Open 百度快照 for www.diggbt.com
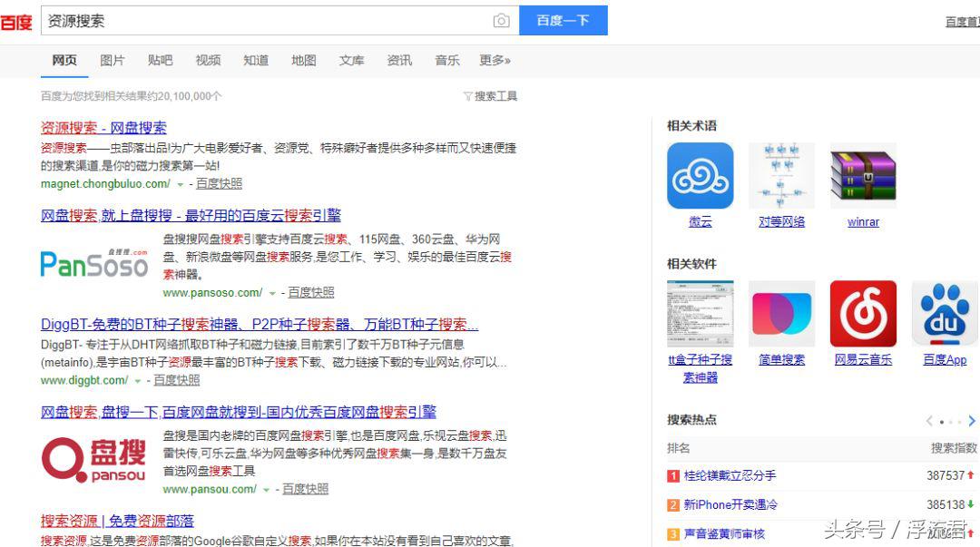The image size is (980, 547). point(177,380)
